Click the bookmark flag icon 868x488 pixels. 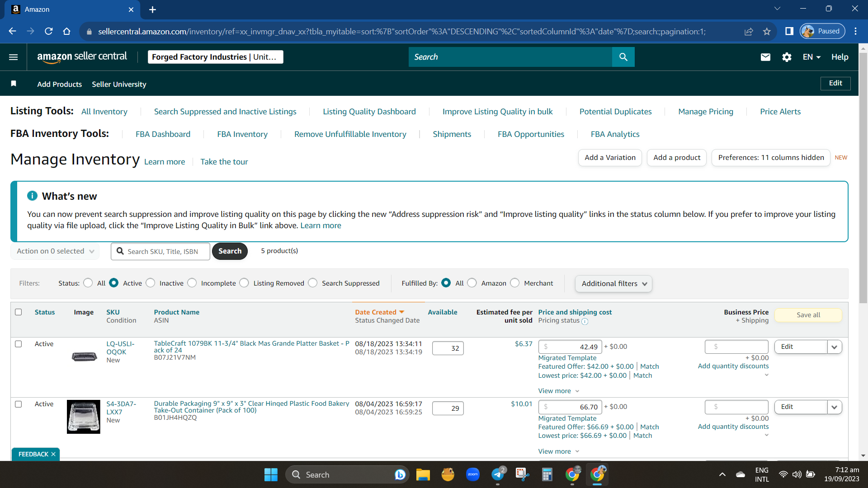(x=14, y=84)
